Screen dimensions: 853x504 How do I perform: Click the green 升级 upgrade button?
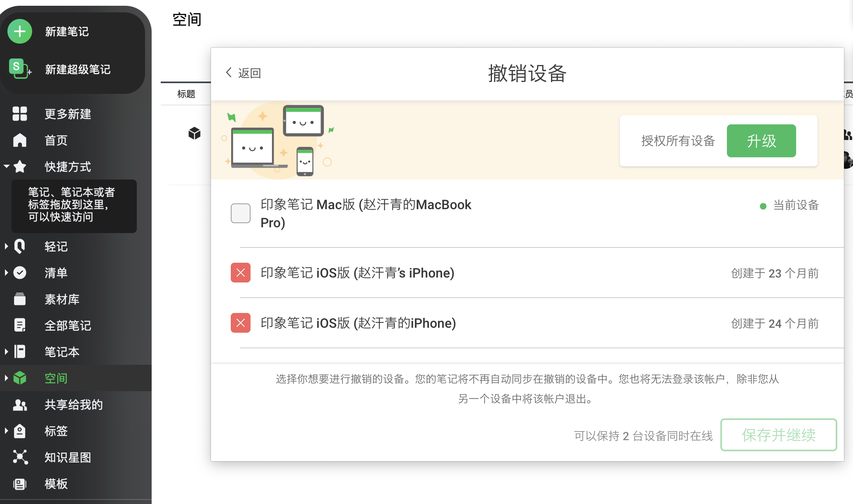(x=761, y=141)
